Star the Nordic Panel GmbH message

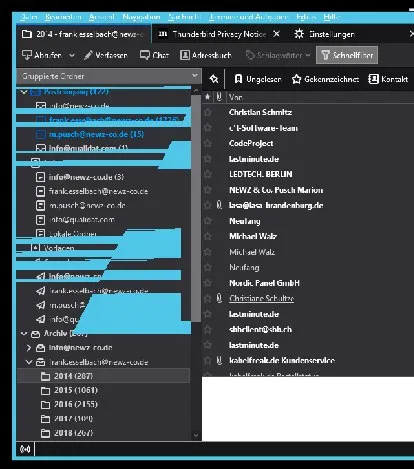click(208, 283)
